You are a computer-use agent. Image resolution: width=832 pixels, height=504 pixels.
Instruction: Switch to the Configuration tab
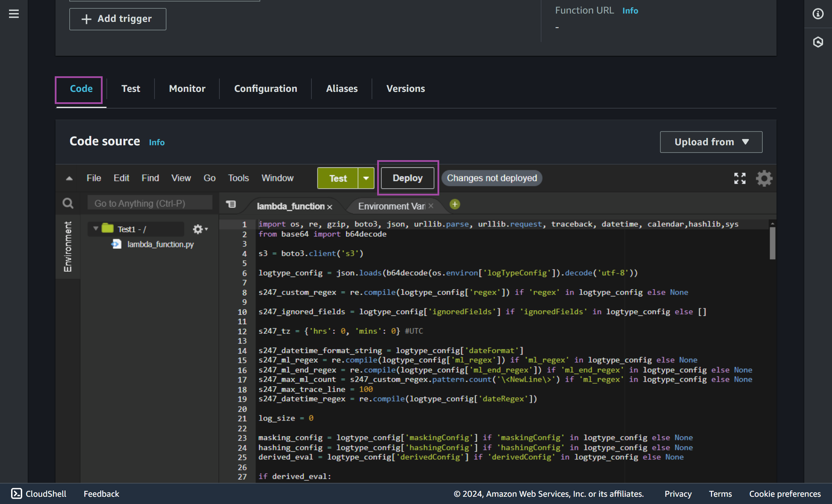pos(266,88)
